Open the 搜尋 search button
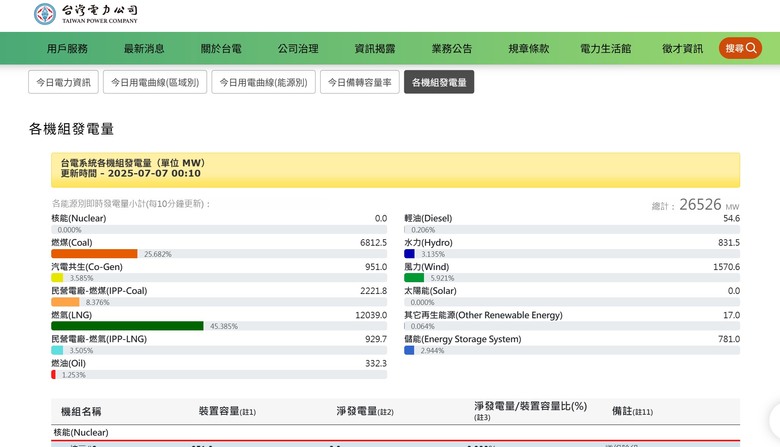The image size is (780, 447). 740,48
